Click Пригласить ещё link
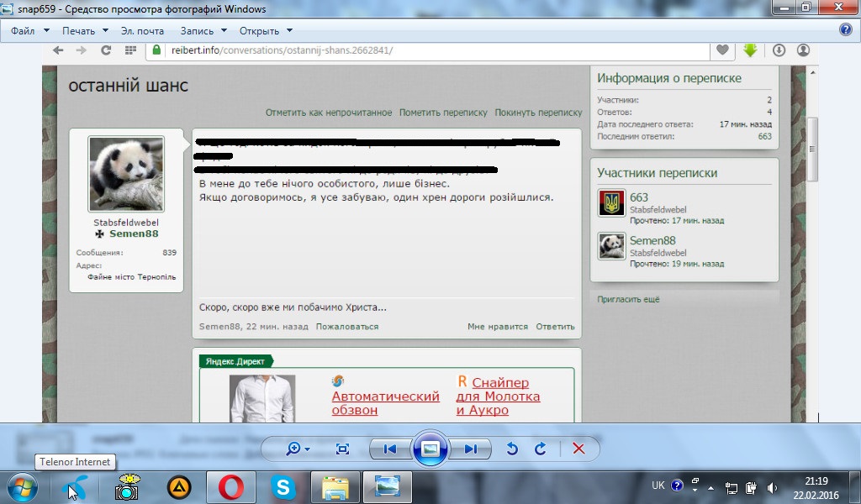Screen dimensions: 861x504 [x=628, y=299]
